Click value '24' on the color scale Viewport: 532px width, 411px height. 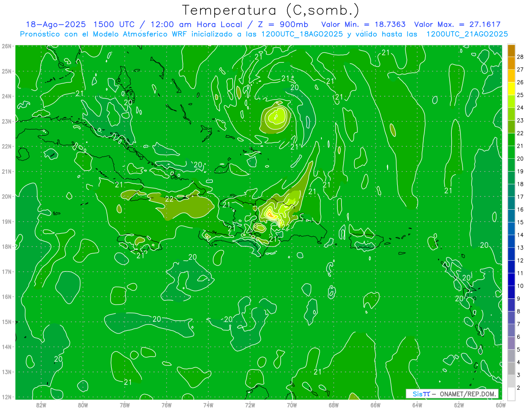(x=520, y=108)
